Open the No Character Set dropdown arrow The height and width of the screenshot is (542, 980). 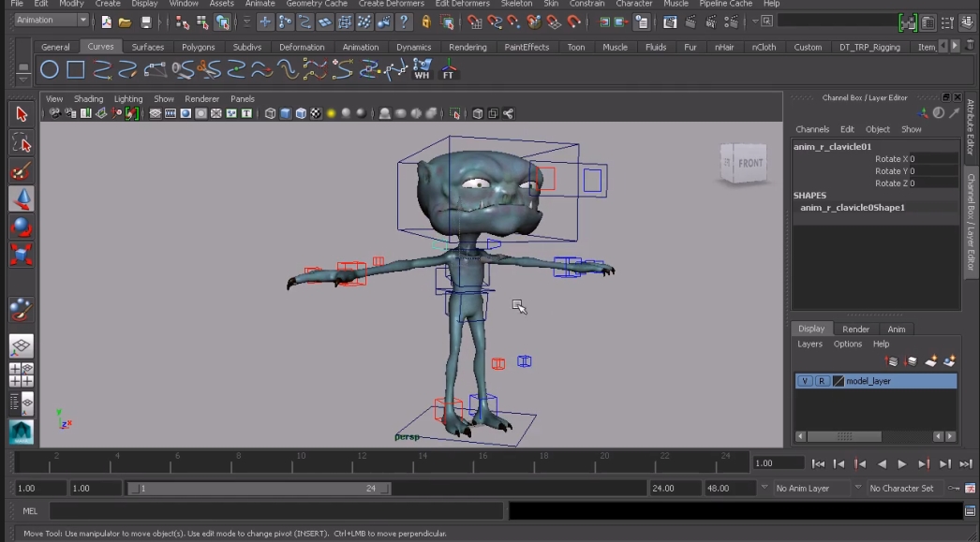click(858, 488)
